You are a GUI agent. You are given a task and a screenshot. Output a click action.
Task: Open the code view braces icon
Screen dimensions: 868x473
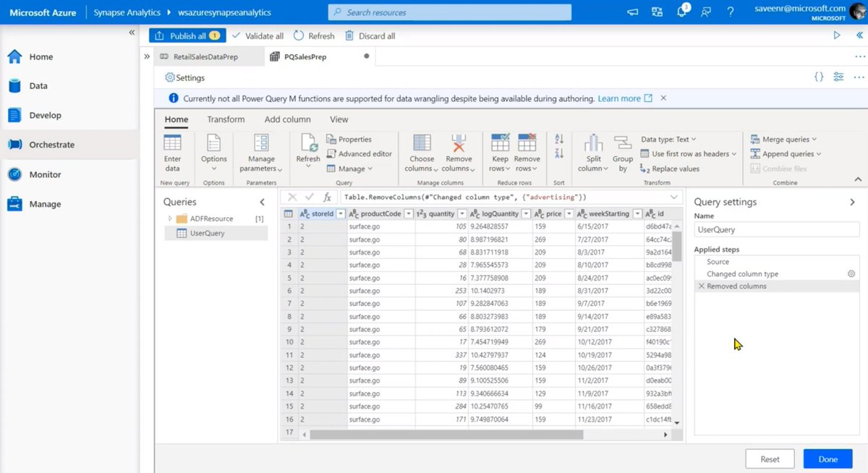(x=819, y=77)
